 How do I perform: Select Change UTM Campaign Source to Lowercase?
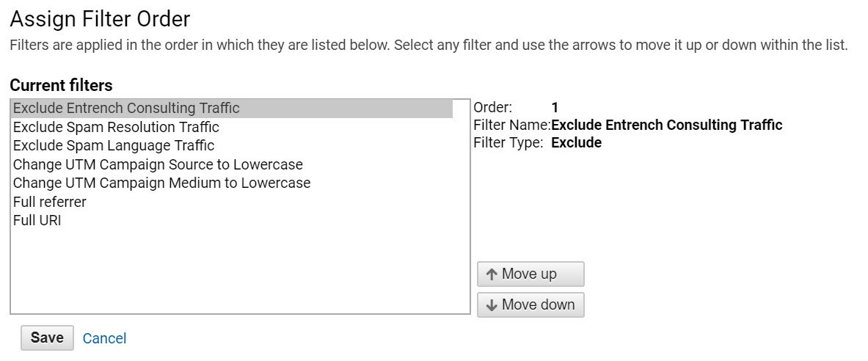158,164
